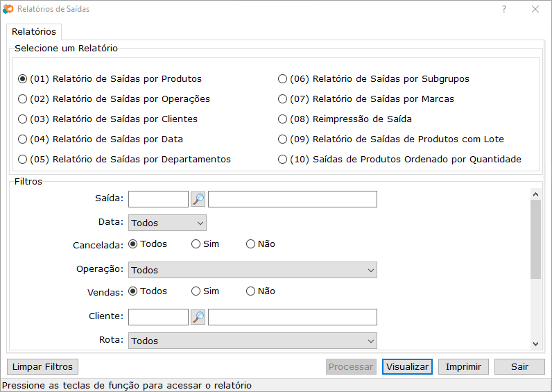552x392 pixels.
Task: Click the Visualizar button
Action: (407, 366)
